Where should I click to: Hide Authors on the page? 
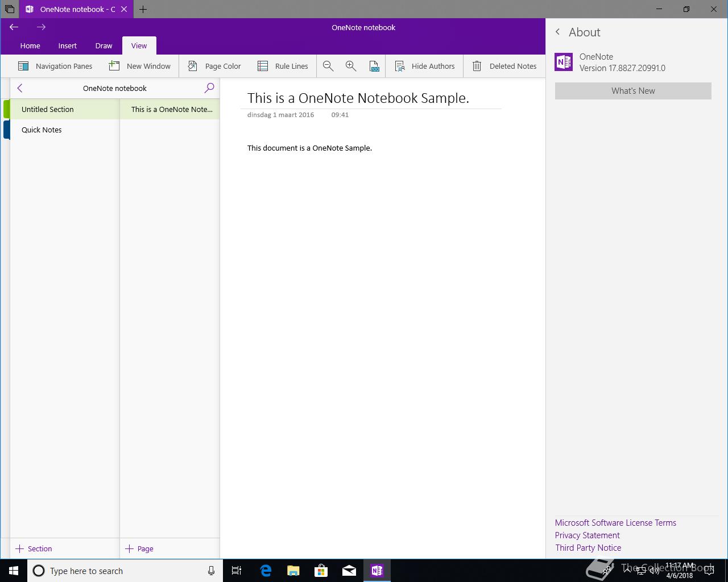(x=425, y=66)
